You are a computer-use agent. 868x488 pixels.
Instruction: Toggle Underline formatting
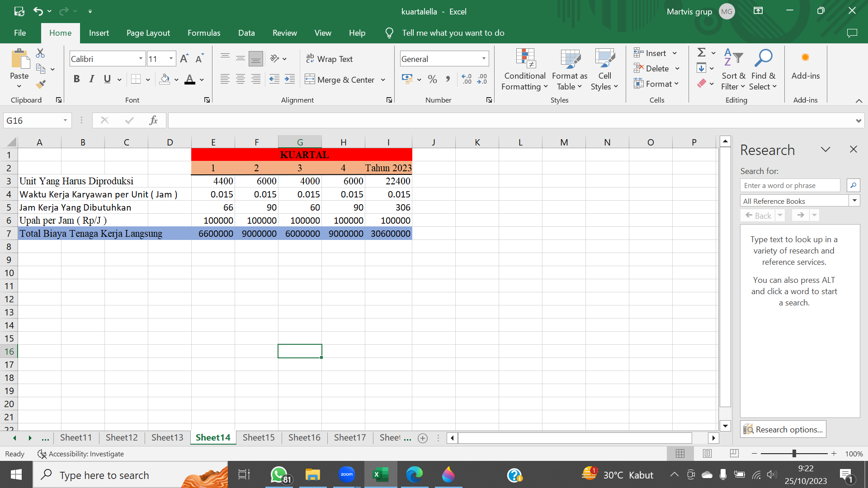click(107, 80)
